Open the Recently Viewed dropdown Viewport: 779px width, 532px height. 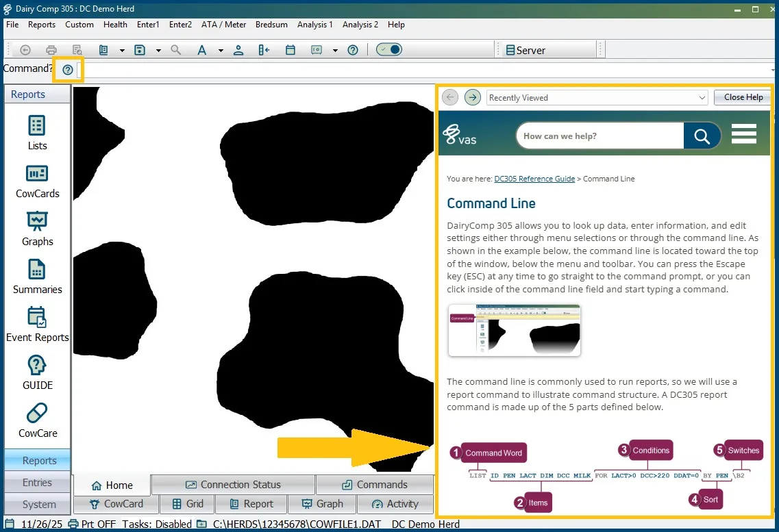pyautogui.click(x=597, y=98)
